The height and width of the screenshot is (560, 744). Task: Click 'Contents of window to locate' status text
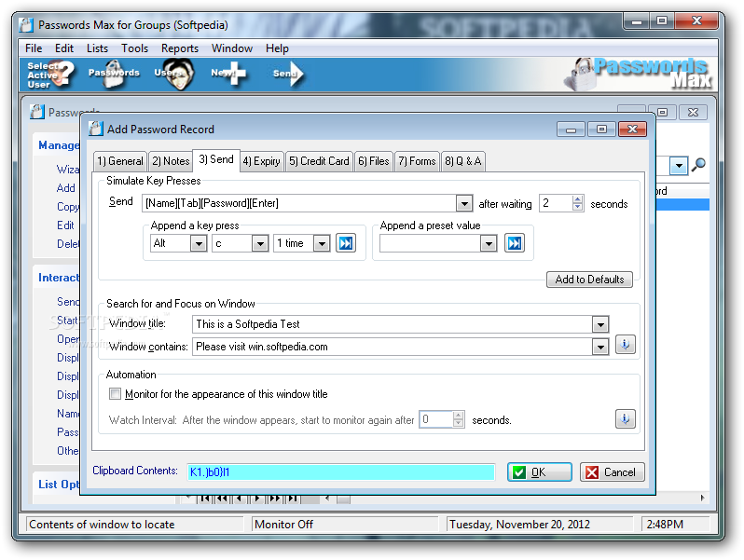click(102, 525)
